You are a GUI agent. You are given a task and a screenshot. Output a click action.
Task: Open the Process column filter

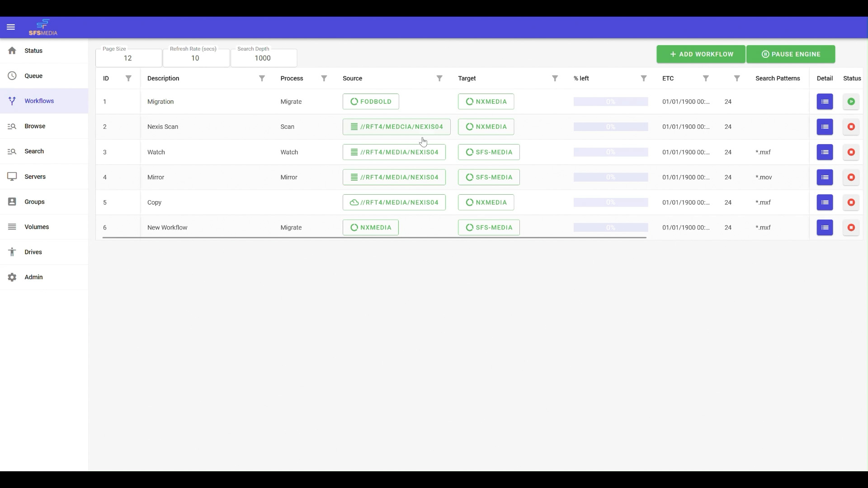(324, 79)
